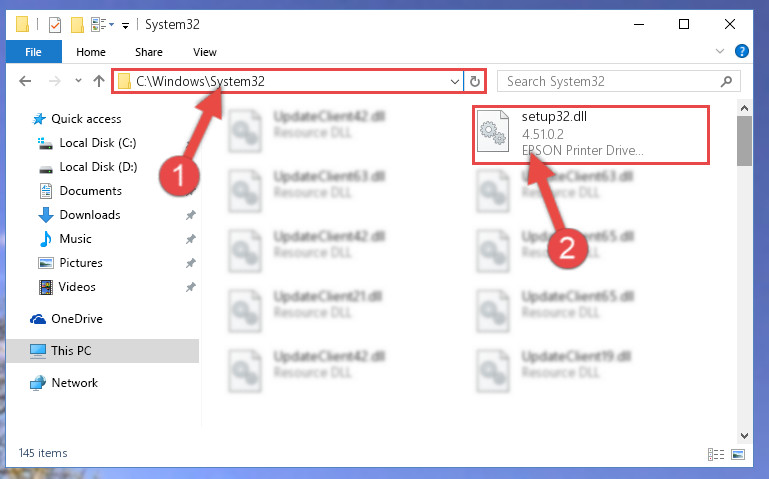Click the search magnifier icon
Screen dimensions: 769x479
point(726,81)
